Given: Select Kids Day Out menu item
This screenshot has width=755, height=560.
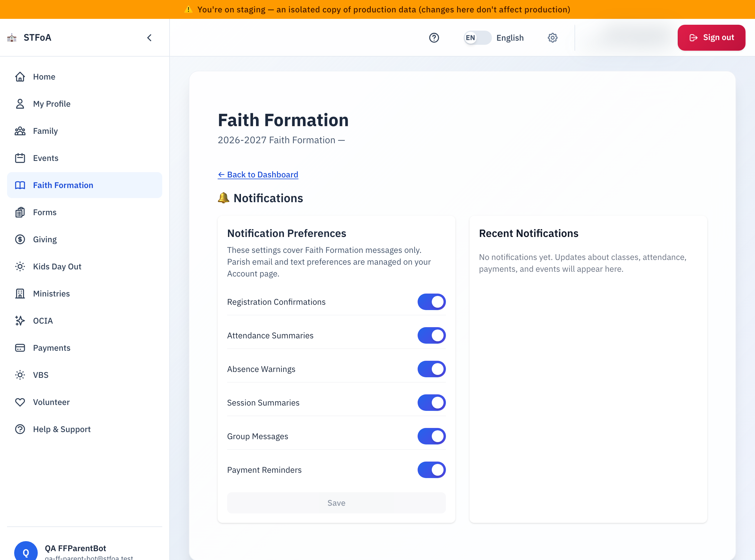Looking at the screenshot, I should (x=84, y=266).
